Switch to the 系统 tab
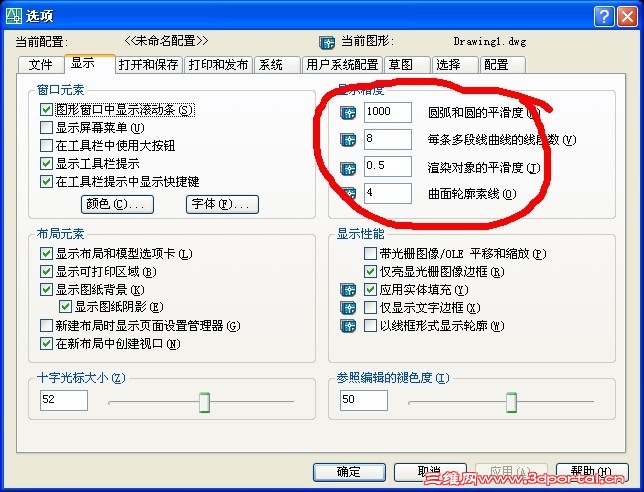Image resolution: width=644 pixels, height=492 pixels. tap(277, 64)
